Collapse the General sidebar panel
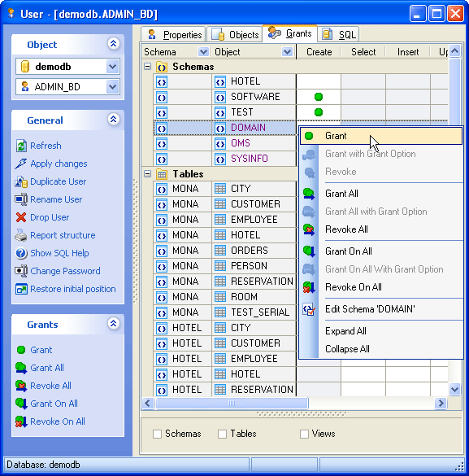469x476 pixels. (x=113, y=120)
